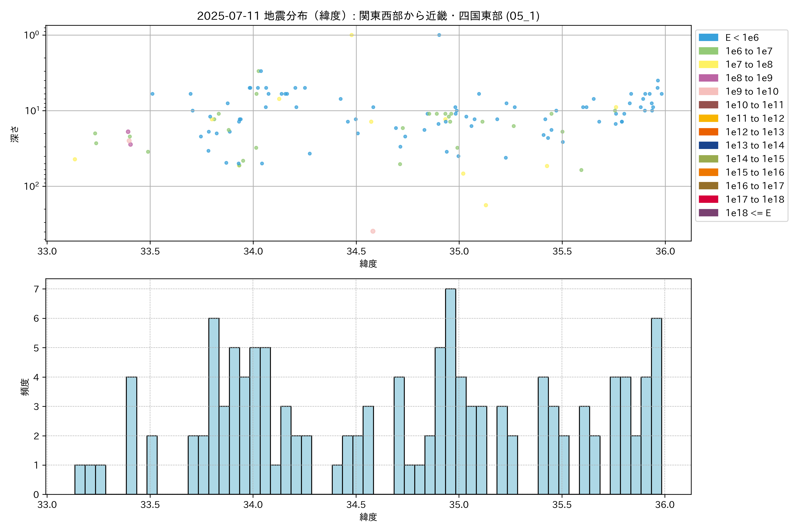Click the 緯度 x-axis label under histogram

coord(368,517)
